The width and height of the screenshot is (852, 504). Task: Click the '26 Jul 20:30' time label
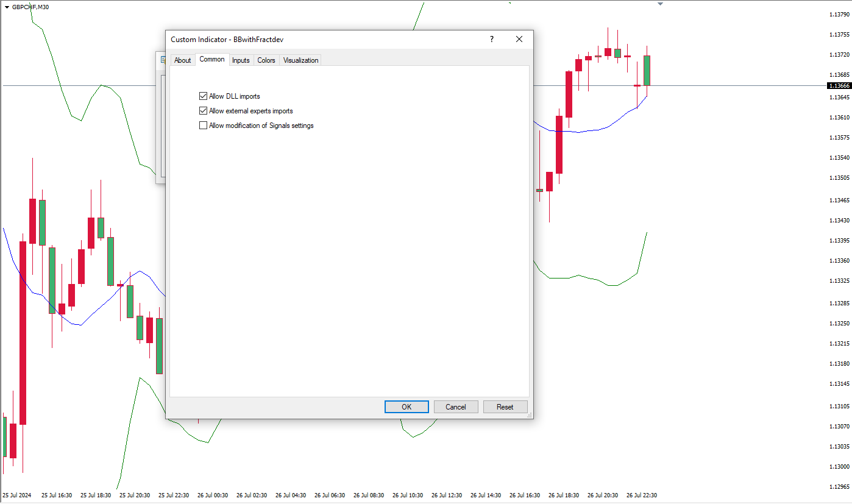click(x=603, y=495)
